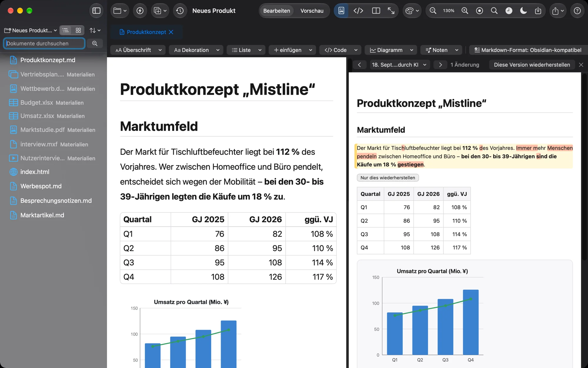Go to the next version with the arrow
Screen dimensions: 588x368
click(x=440, y=65)
